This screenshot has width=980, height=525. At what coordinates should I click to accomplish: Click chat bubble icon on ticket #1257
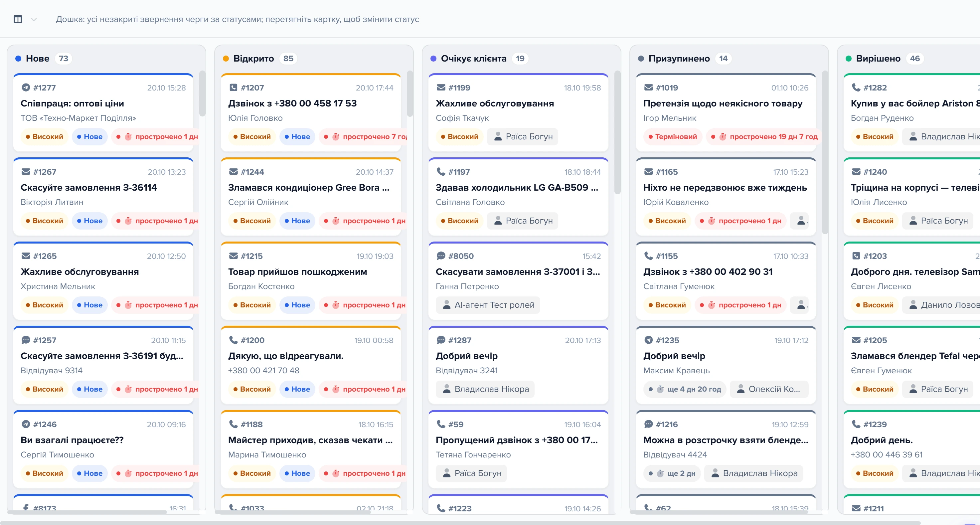26,340
